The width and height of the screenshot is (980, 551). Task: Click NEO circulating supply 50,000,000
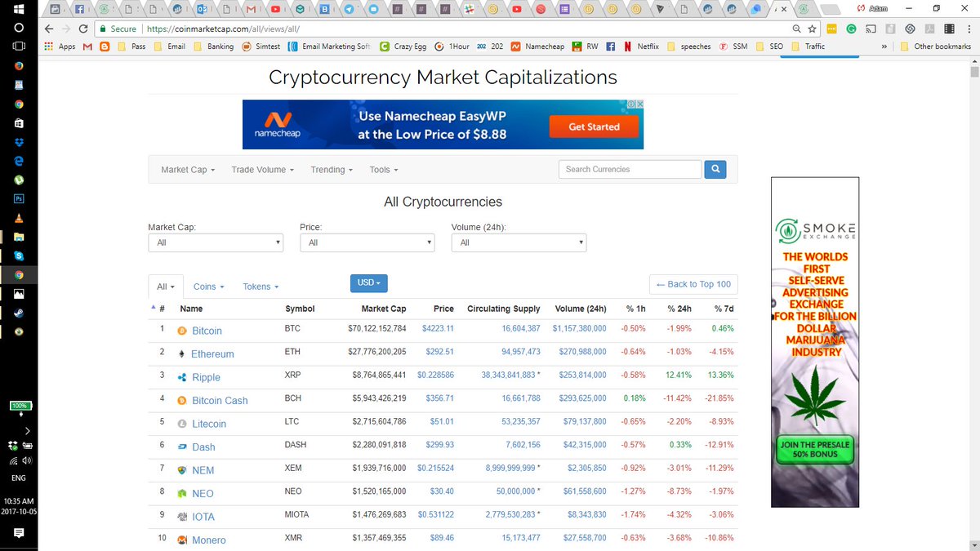[515, 493]
